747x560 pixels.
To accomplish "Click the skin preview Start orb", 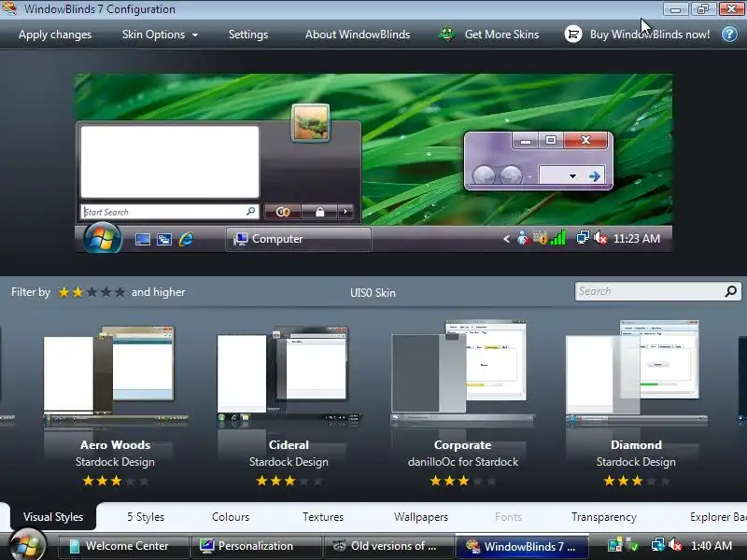I will (x=103, y=238).
